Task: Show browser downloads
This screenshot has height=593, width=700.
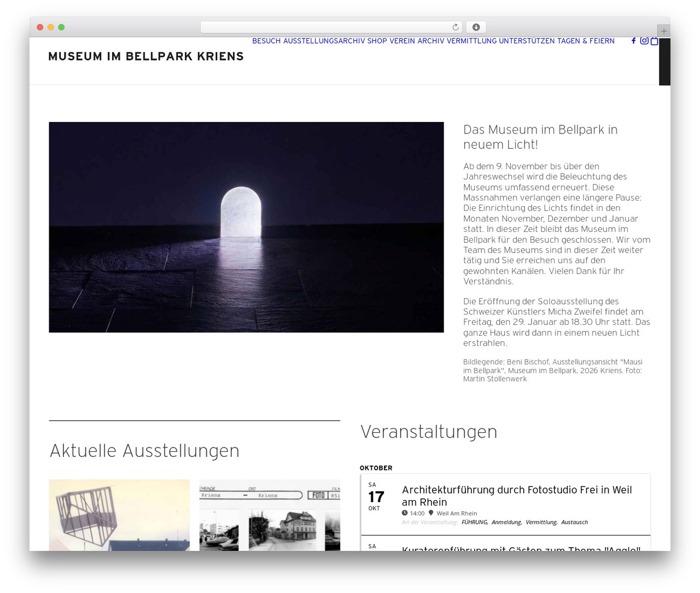Action: click(476, 27)
